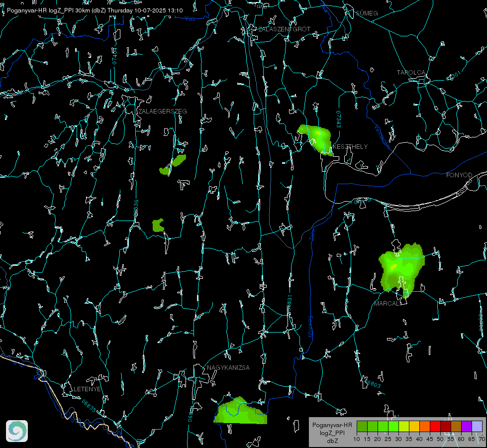The image size is (487, 448).
Task: Select the 15 dBZ green legend swatch
Action: [x=373, y=426]
